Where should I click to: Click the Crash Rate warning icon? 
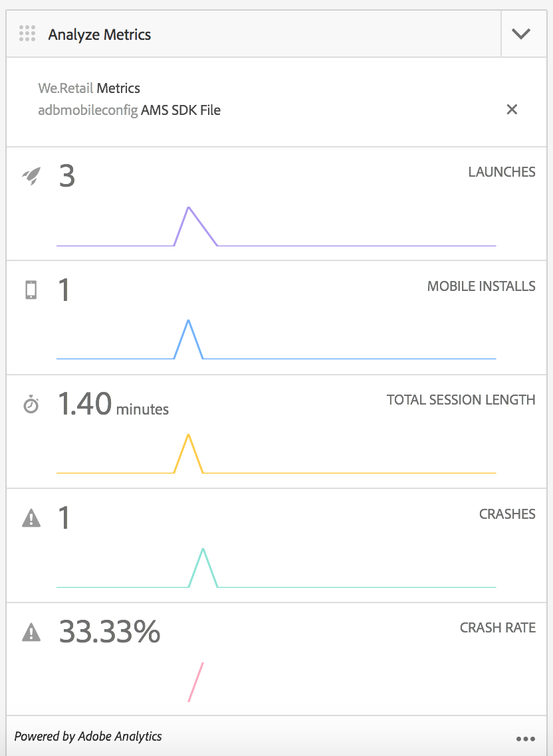click(x=31, y=632)
